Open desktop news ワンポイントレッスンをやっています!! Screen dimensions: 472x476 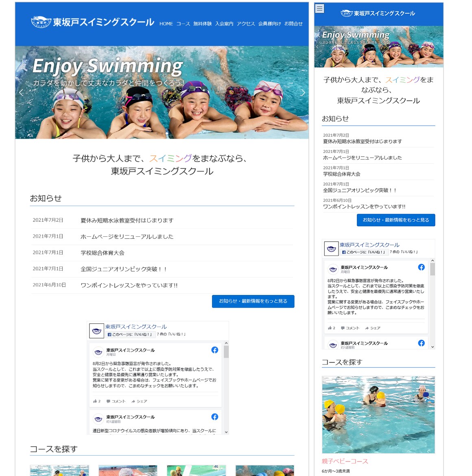[129, 285]
